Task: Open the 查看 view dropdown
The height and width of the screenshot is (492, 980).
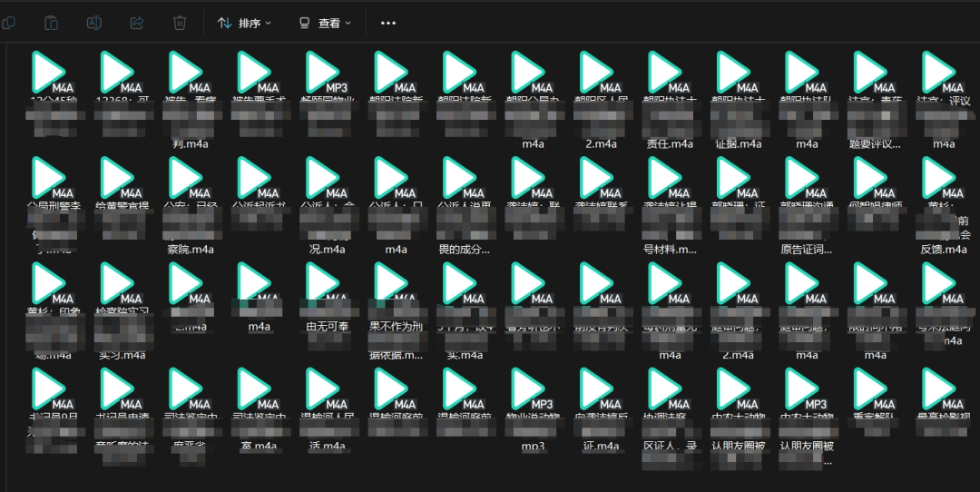Action: pos(325,23)
